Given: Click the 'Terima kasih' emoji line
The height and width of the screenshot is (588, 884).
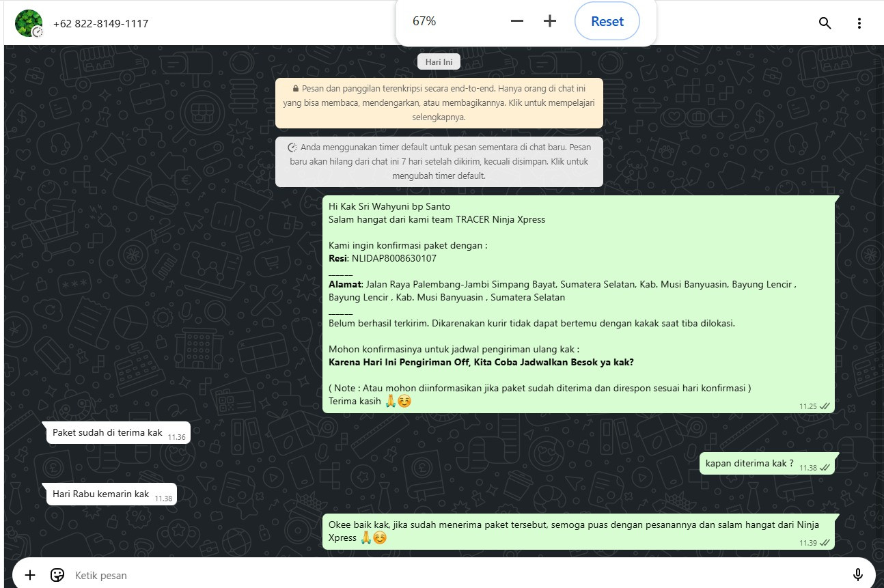Looking at the screenshot, I should coord(370,402).
